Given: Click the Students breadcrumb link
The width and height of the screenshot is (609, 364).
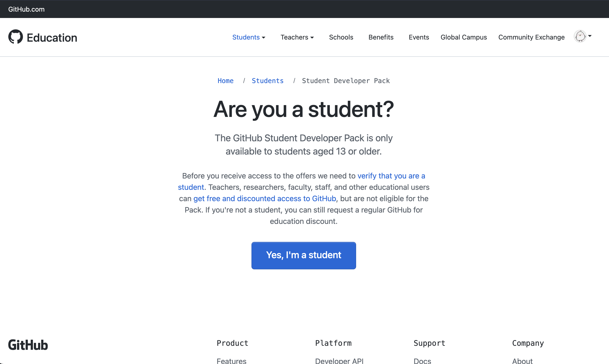Looking at the screenshot, I should coord(268,81).
